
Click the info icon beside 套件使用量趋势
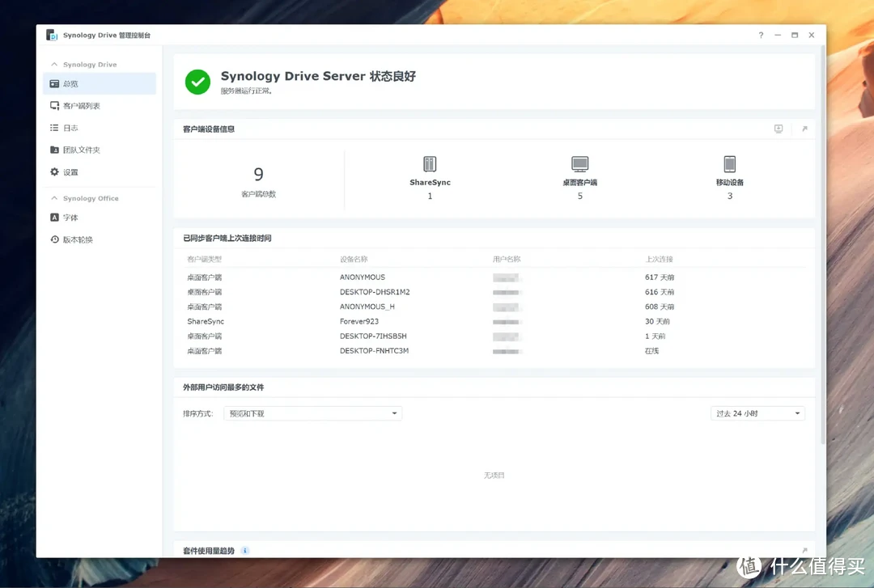[245, 551]
